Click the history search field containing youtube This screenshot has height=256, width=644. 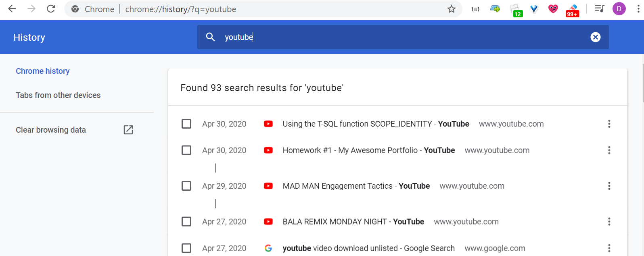(403, 37)
